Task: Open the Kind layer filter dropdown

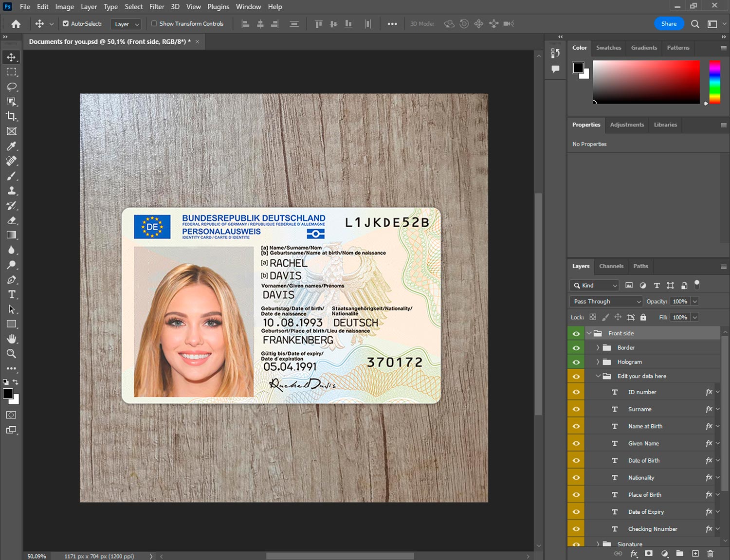Action: point(594,286)
